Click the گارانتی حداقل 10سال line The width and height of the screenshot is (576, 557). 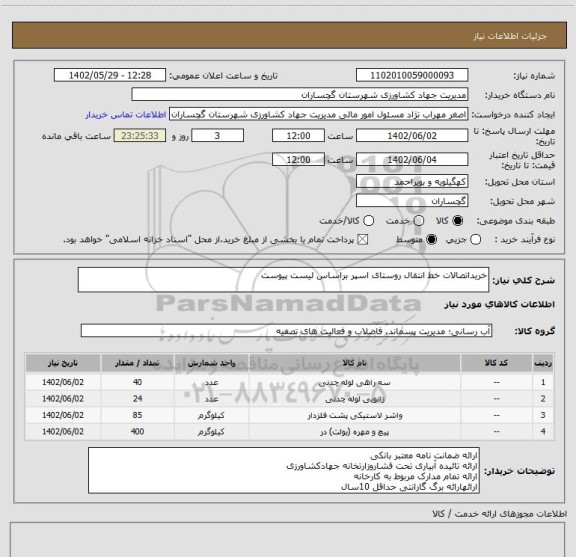409,487
